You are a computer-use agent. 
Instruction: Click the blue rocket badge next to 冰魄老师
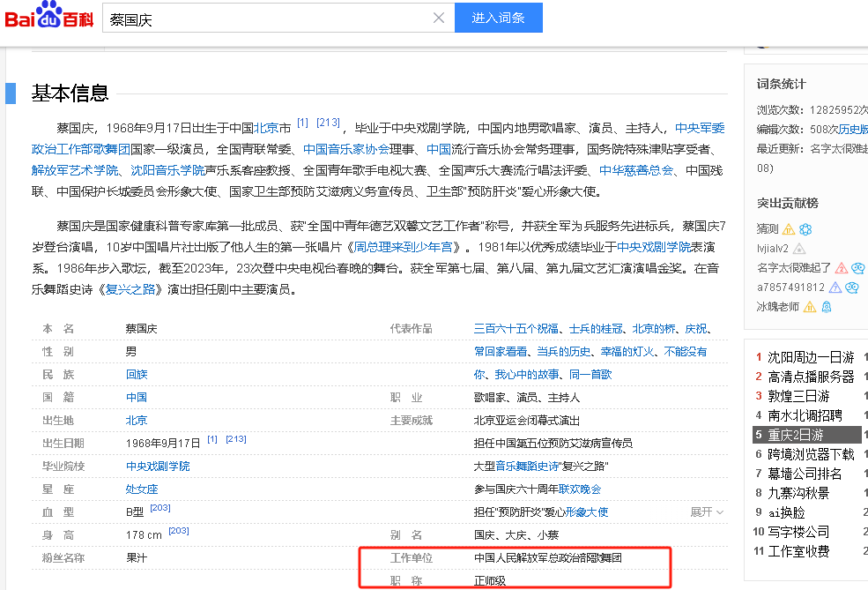coord(827,307)
